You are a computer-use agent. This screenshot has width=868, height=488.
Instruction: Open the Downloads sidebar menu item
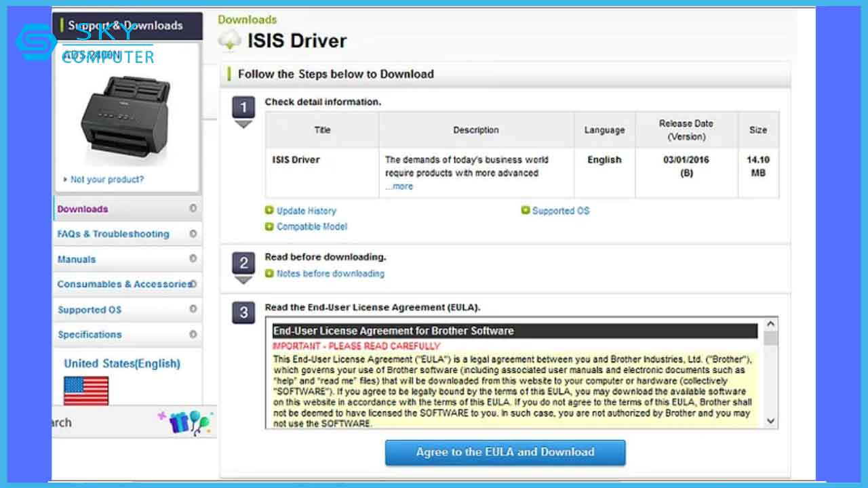(127, 209)
